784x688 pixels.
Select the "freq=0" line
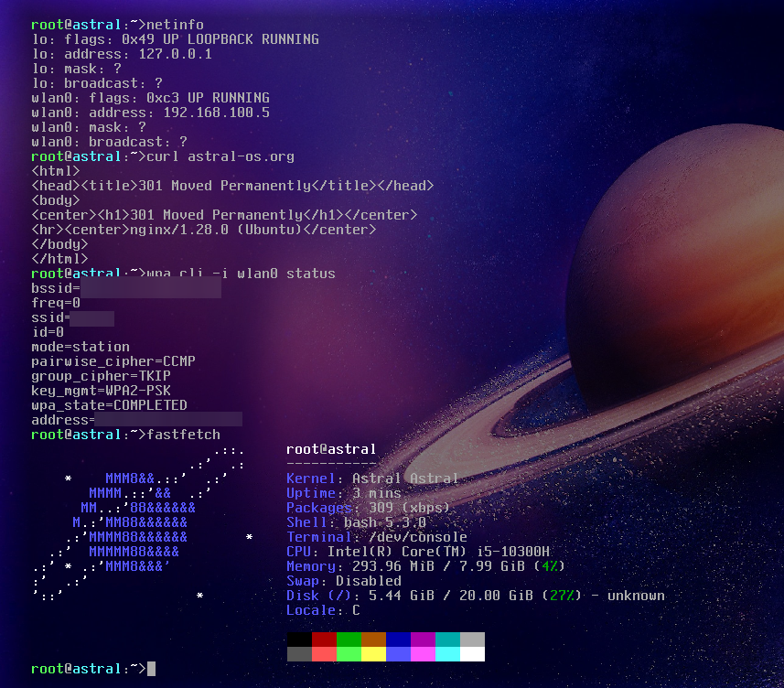[x=56, y=303]
